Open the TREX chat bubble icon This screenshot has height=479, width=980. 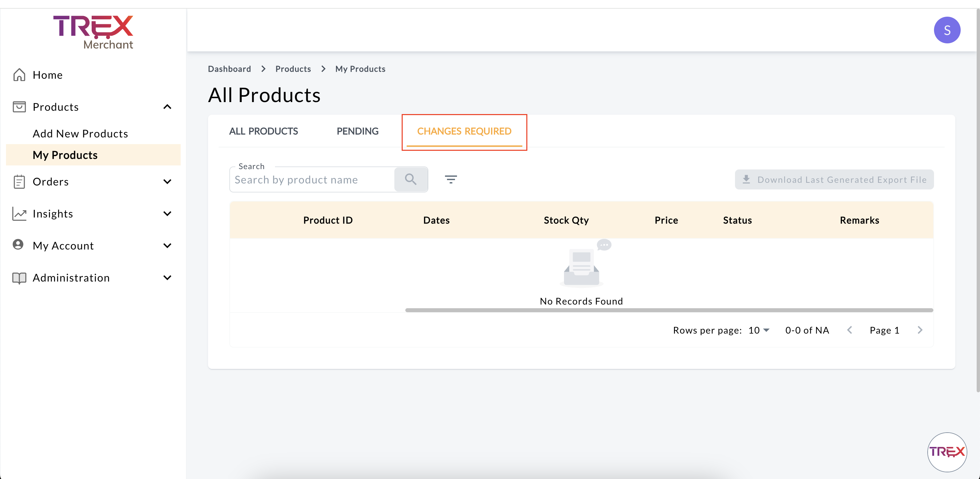pos(947,452)
